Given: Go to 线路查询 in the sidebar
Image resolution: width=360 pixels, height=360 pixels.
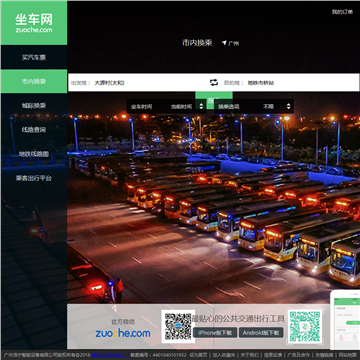Looking at the screenshot, I should click(34, 130).
